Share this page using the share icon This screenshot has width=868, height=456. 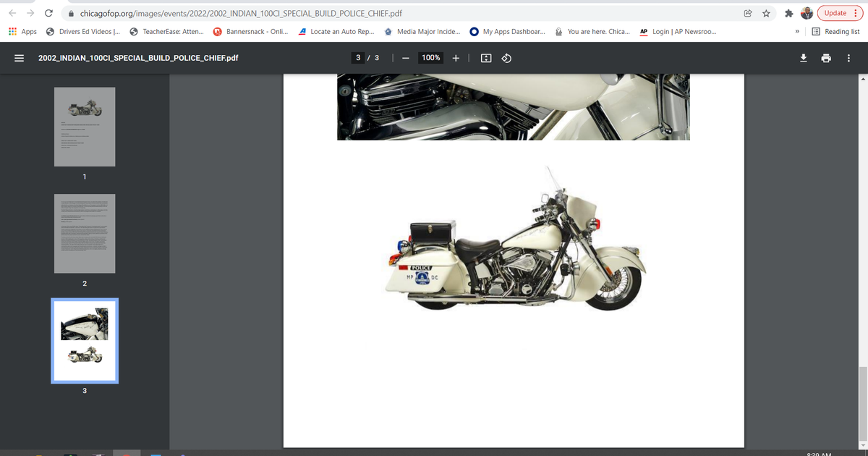click(x=747, y=13)
